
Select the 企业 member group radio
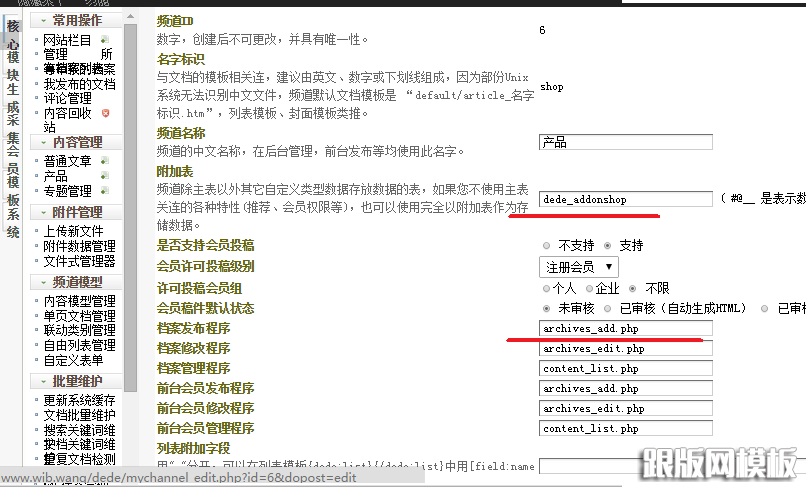click(590, 288)
